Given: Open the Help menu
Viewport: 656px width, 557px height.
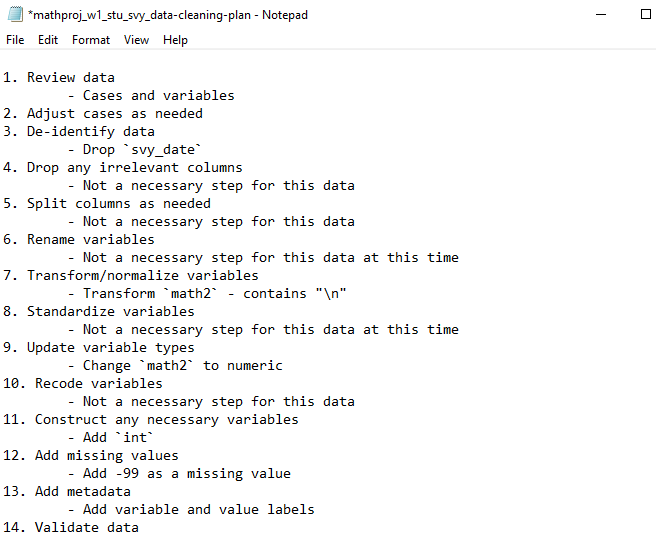Looking at the screenshot, I should pos(175,40).
